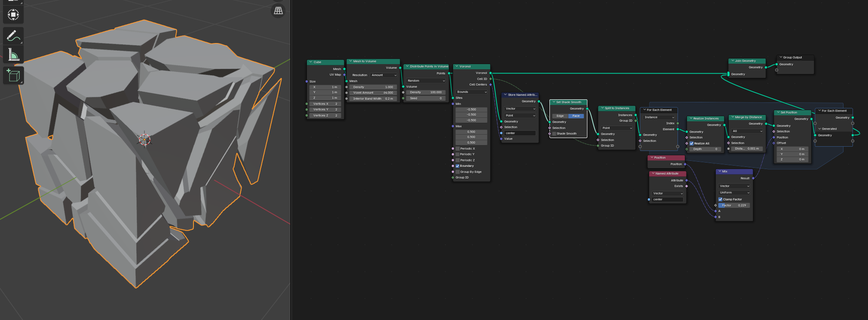868x320 pixels.
Task: Click the Depth field in Realize Instances
Action: point(705,149)
